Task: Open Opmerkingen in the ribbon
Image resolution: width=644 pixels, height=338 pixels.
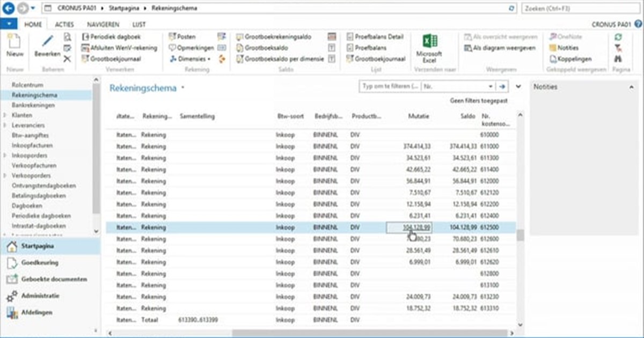Action: pyautogui.click(x=191, y=48)
